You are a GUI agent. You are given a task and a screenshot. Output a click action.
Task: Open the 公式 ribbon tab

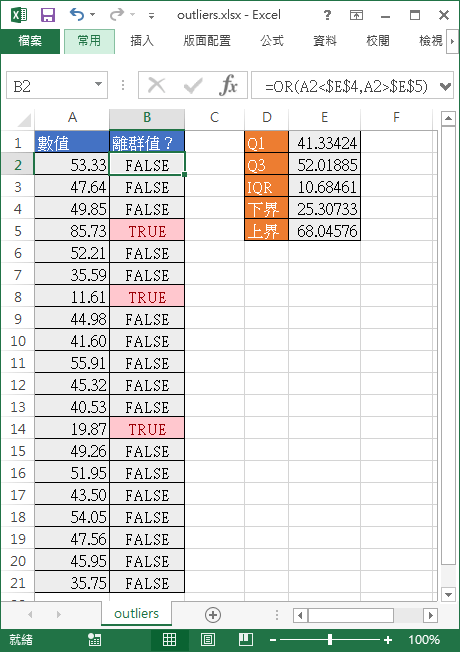[272, 41]
